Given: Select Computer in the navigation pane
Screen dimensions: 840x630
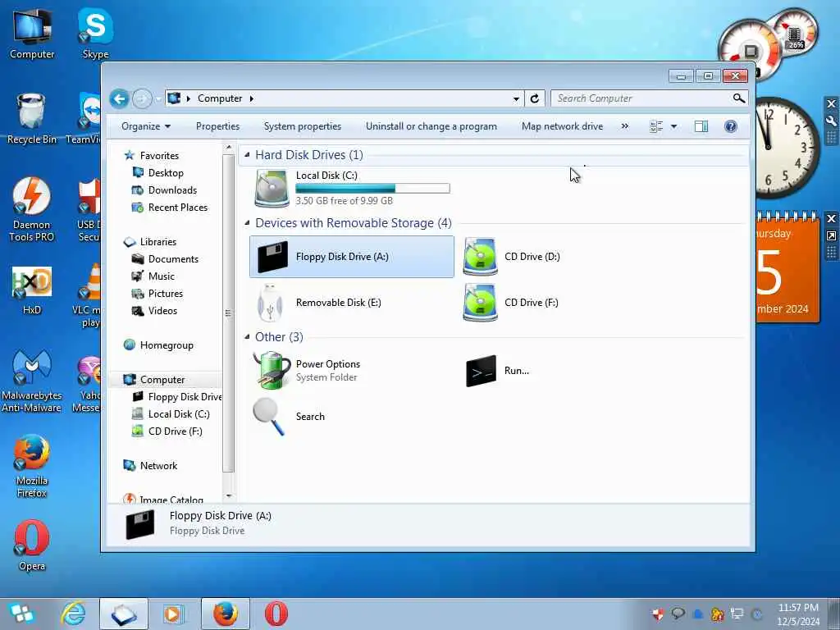Looking at the screenshot, I should (162, 380).
